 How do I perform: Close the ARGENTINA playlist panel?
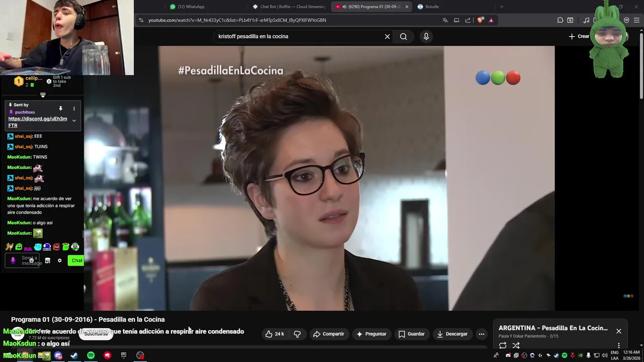pos(619,331)
